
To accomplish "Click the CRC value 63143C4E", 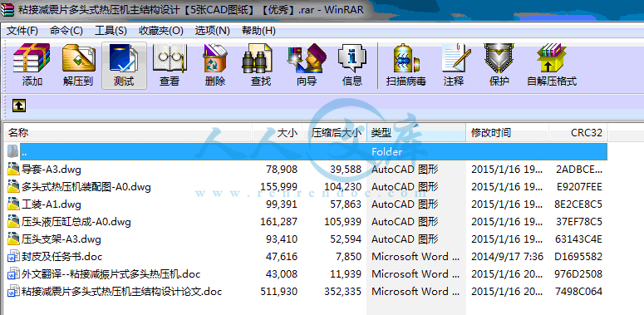I will (x=578, y=239).
